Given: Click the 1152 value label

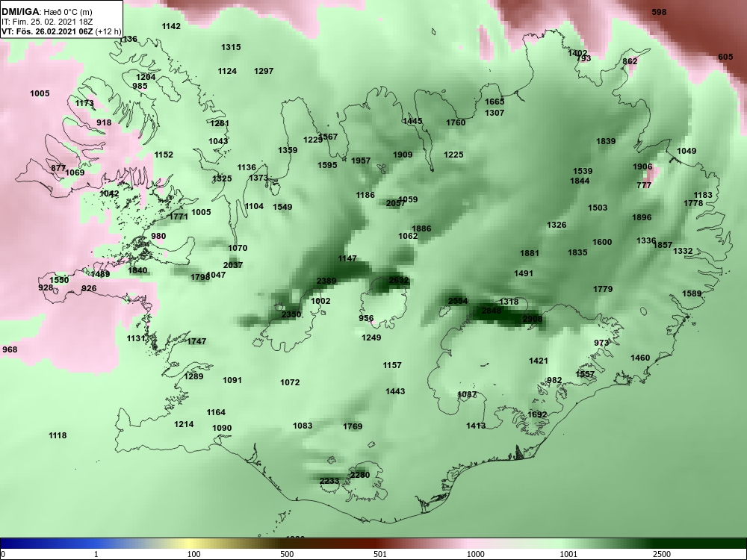Looking at the screenshot, I should (x=164, y=155).
